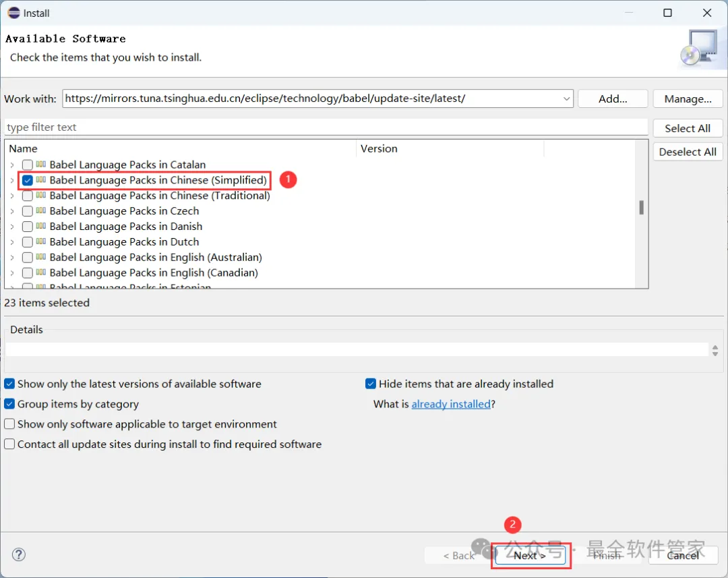Expand the Dutch language pack node

click(12, 242)
